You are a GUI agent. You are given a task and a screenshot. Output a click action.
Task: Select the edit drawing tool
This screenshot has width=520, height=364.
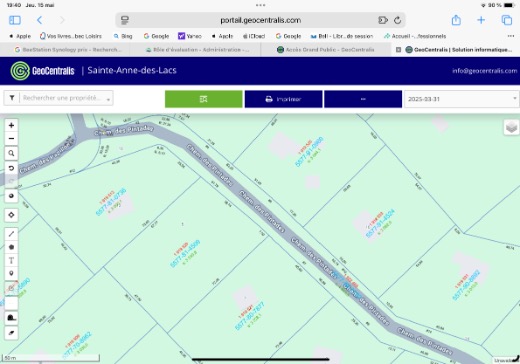click(x=11, y=288)
